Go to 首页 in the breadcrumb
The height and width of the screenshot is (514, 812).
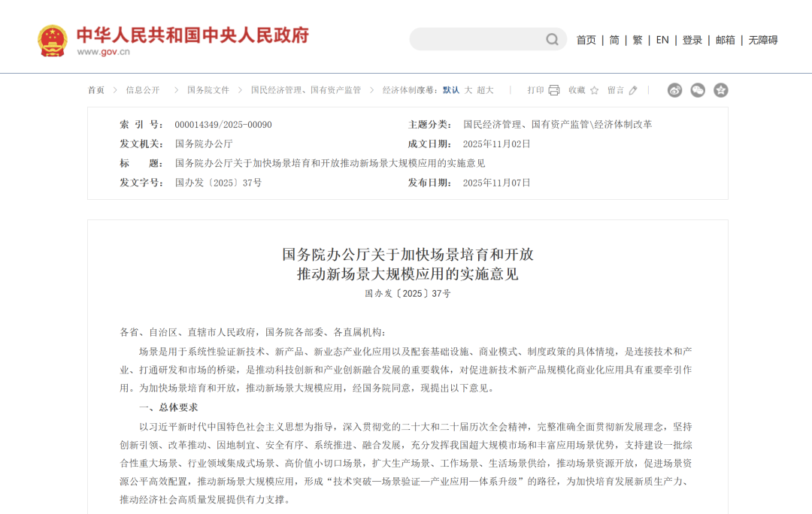(x=95, y=90)
